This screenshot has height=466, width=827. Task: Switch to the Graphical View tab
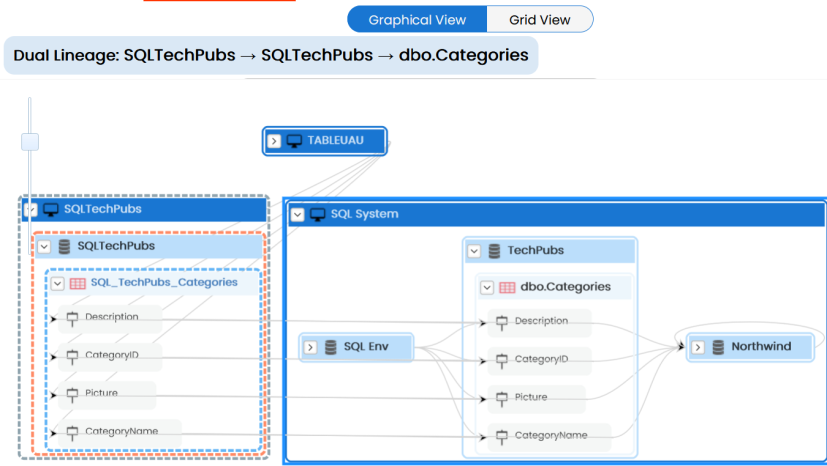click(x=417, y=20)
